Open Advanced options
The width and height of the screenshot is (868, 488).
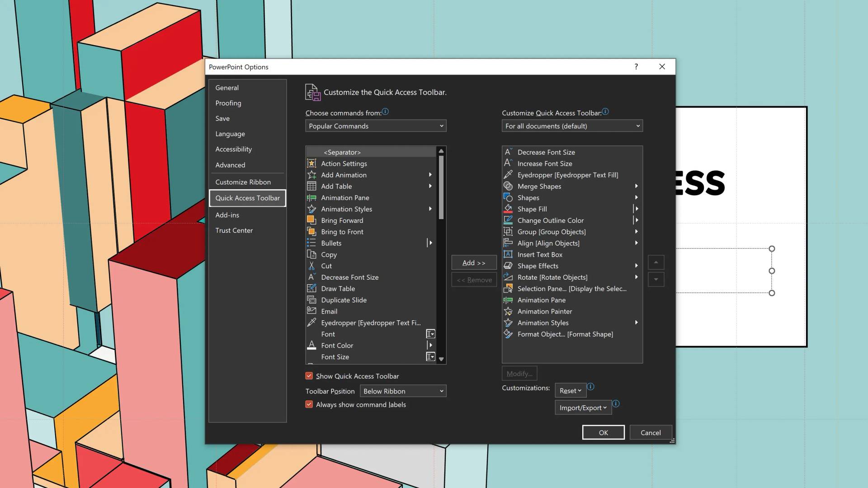[247, 165]
